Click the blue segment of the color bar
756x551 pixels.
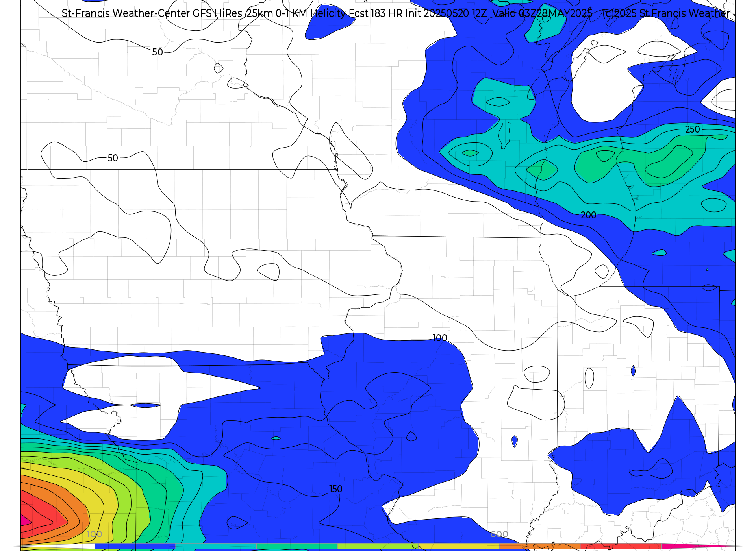pyautogui.click(x=135, y=546)
